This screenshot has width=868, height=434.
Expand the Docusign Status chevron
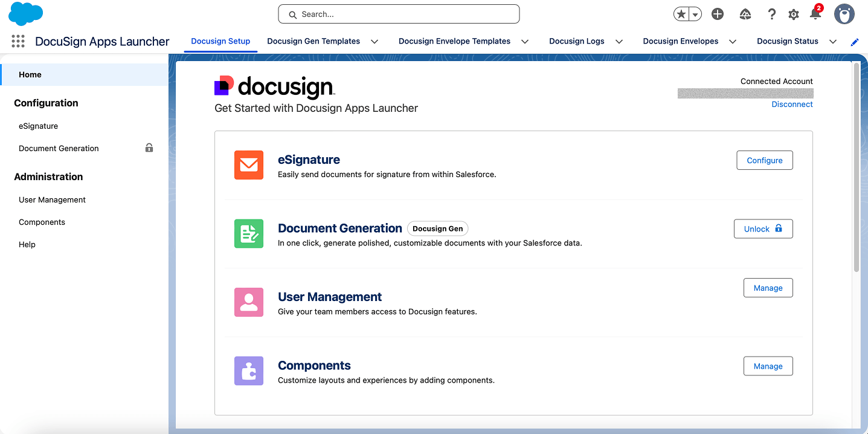[833, 42]
